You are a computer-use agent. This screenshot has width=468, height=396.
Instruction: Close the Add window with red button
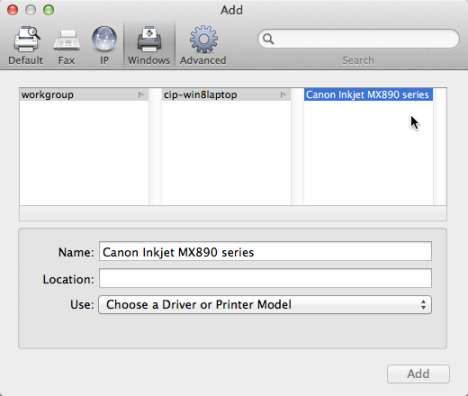tap(13, 10)
